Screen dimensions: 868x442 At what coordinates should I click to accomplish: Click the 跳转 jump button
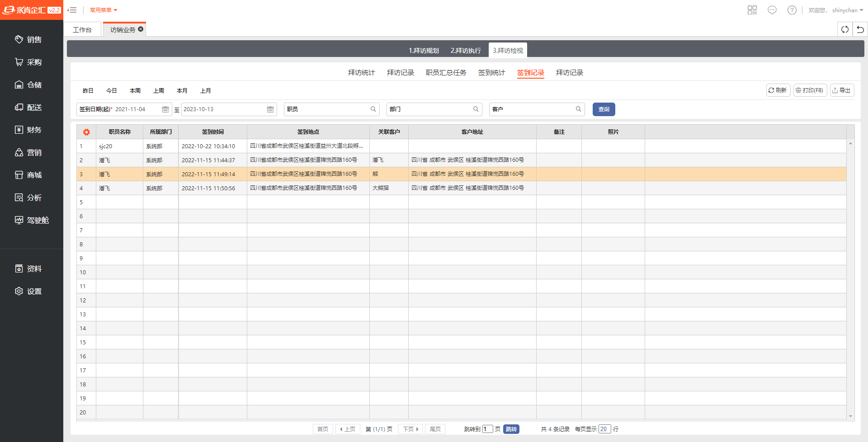(511, 429)
